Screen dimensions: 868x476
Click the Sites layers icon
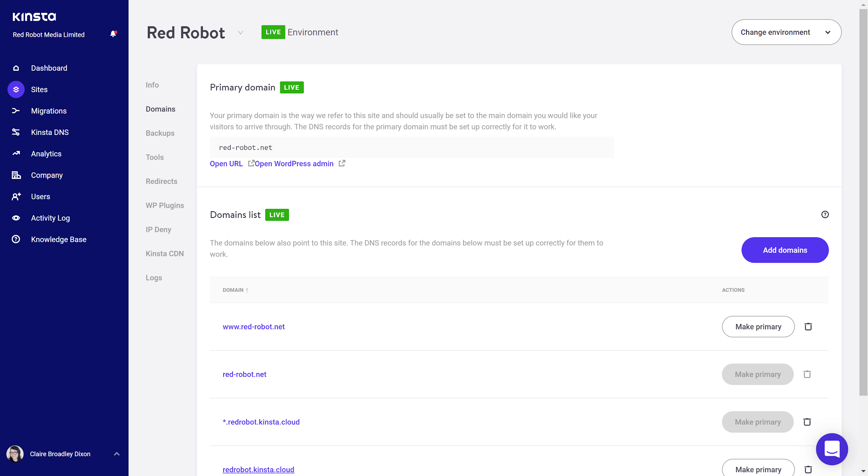tap(16, 90)
